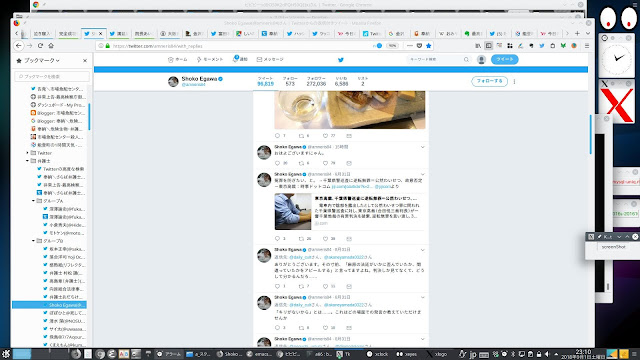This screenshot has height=360, width=640.
Task: Open the tweet options chevron on おはよう tweet
Action: coord(422,147)
